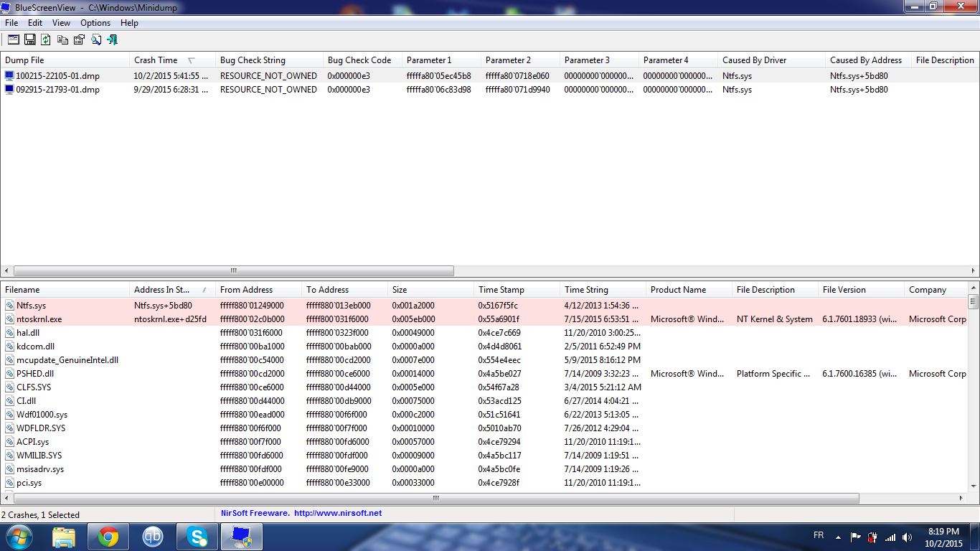The image size is (980, 551).
Task: Open Skype from the taskbar
Action: tap(197, 537)
